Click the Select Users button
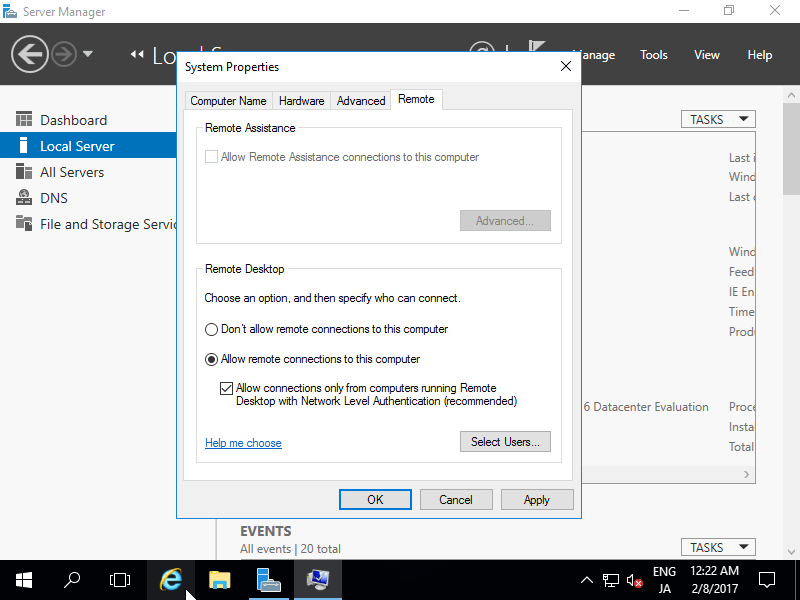This screenshot has width=800, height=600. (505, 442)
